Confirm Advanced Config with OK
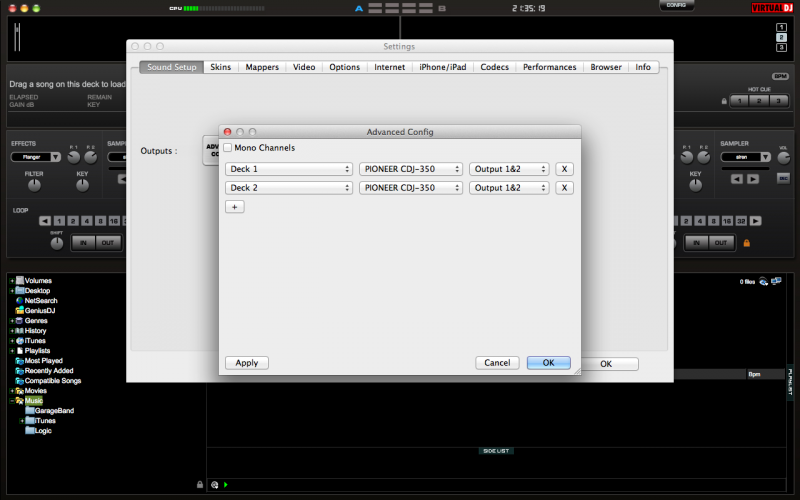 click(548, 363)
